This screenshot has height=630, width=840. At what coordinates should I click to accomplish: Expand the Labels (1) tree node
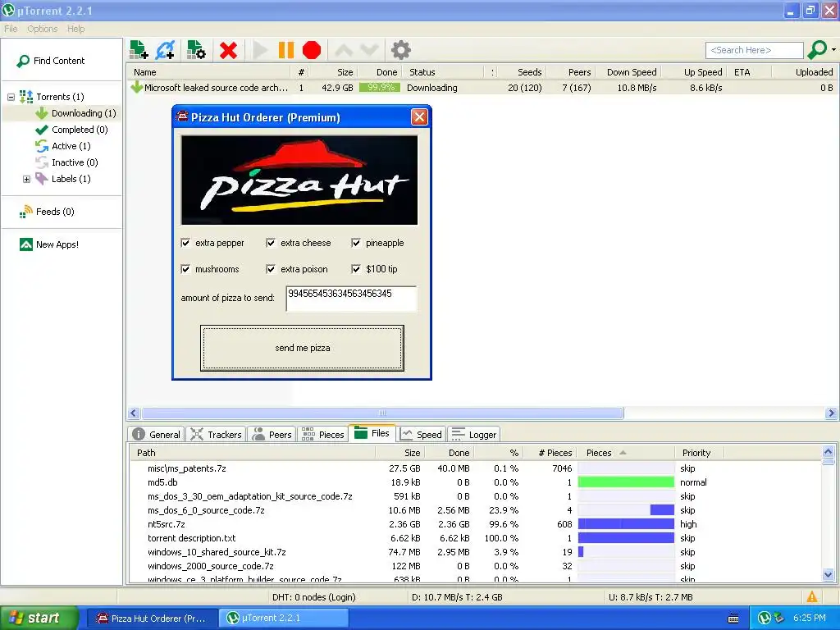pyautogui.click(x=26, y=179)
